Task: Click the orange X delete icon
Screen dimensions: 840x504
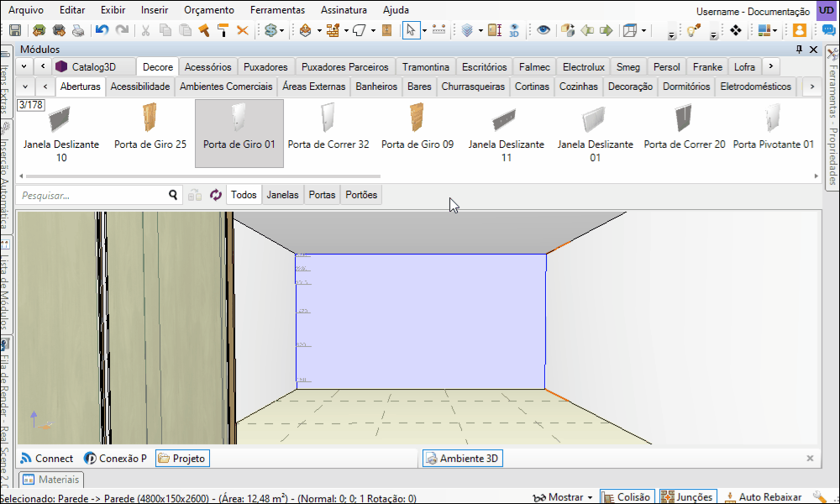Action: 243,30
